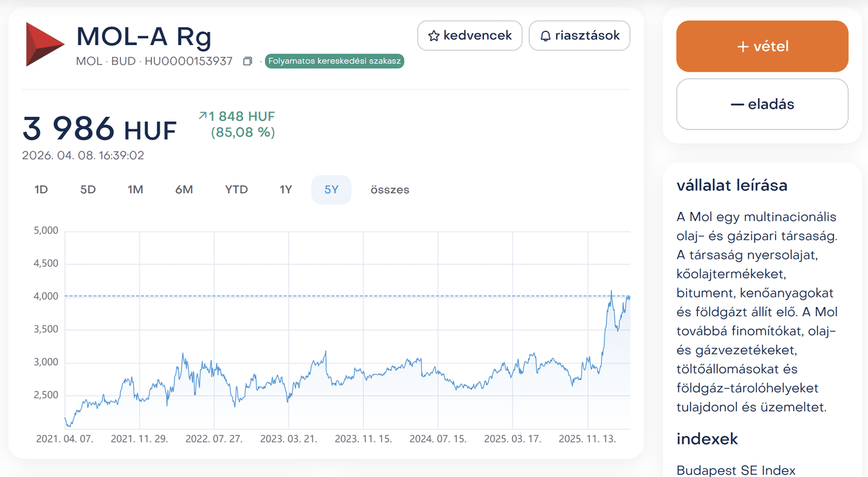
Task: Show the 1Y chart period
Action: coord(286,190)
